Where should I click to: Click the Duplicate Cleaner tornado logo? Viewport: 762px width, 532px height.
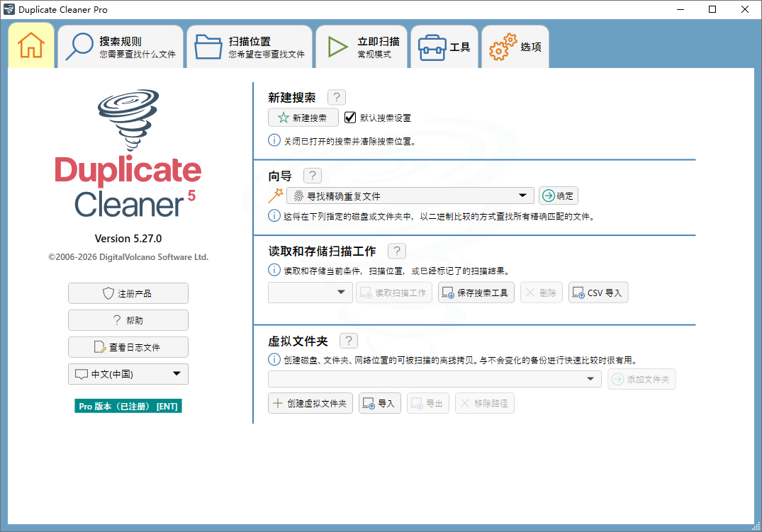pyautogui.click(x=128, y=120)
